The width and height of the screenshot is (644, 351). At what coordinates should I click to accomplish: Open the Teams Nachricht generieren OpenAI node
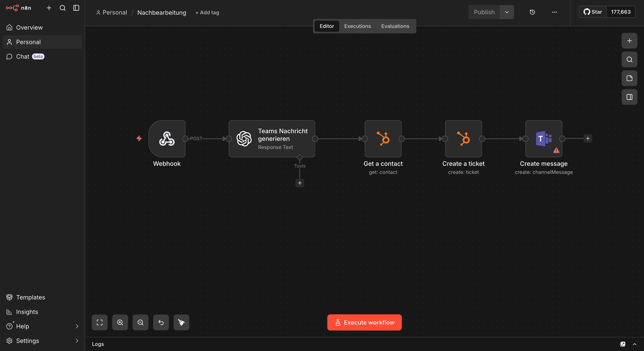(272, 139)
